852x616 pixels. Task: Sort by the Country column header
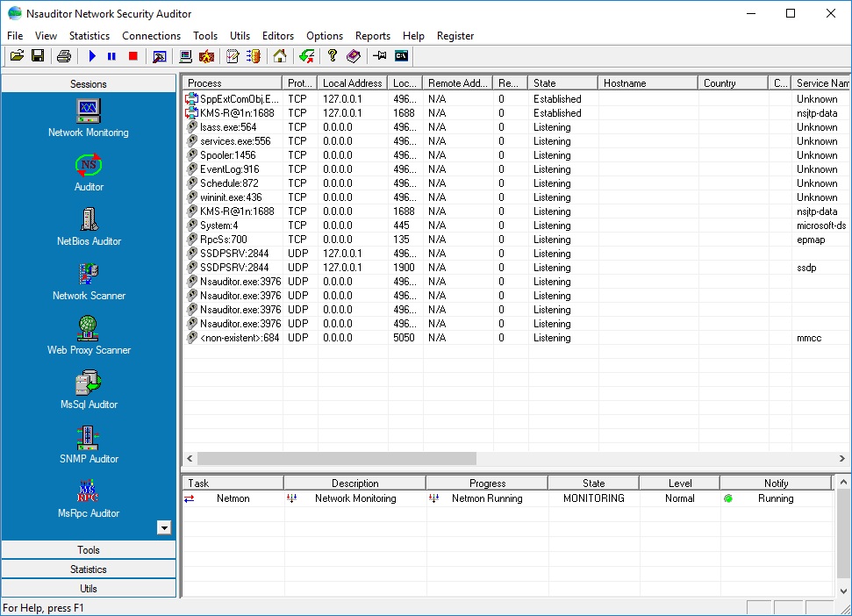click(x=733, y=83)
